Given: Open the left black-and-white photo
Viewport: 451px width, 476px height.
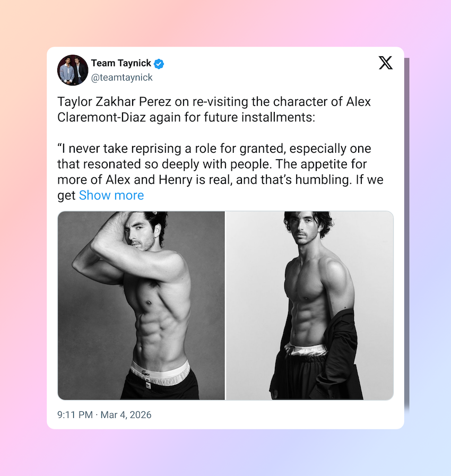Looking at the screenshot, I should coord(141,305).
